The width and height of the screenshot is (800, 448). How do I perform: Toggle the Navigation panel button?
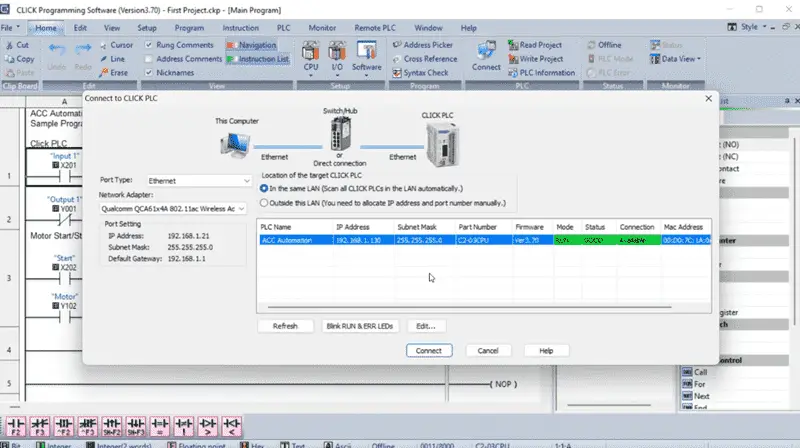tap(252, 45)
